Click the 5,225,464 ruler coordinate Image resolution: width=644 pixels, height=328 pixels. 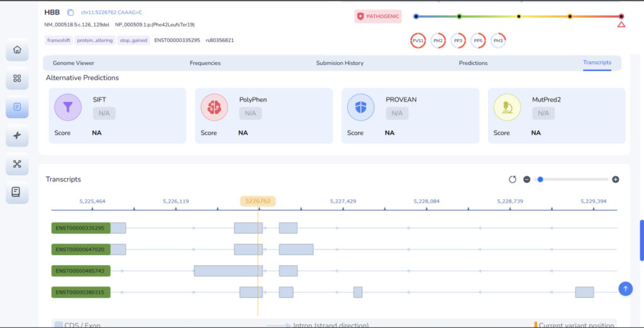click(x=92, y=202)
